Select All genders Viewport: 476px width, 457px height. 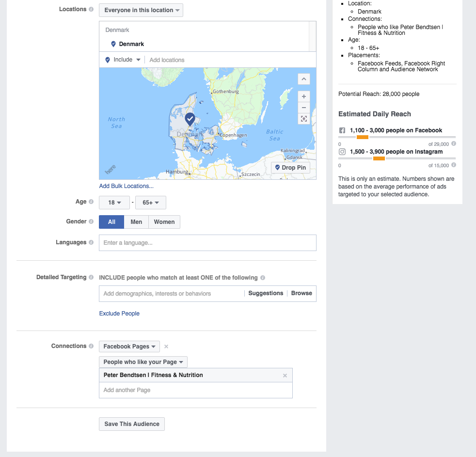(111, 222)
